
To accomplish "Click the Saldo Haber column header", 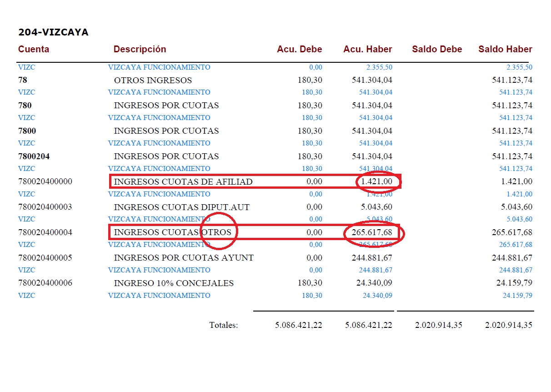I will [505, 49].
